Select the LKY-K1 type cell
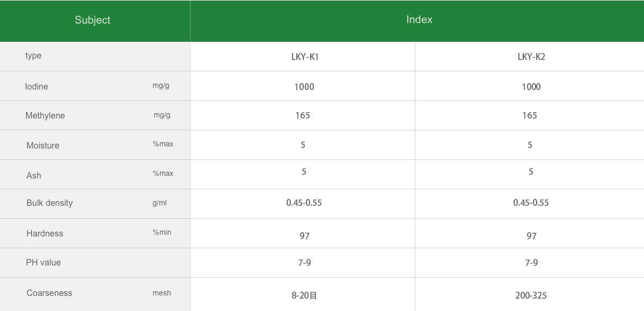644x311 pixels. [x=305, y=57]
